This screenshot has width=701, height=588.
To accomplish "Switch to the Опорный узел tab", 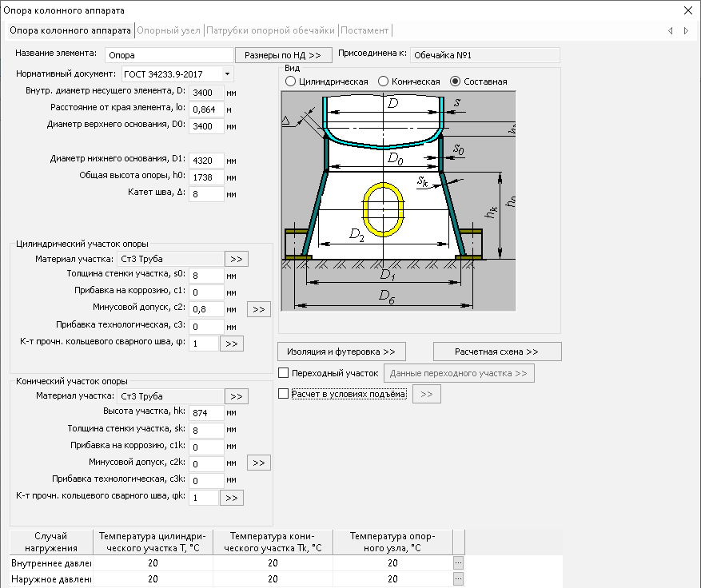I will point(169,30).
